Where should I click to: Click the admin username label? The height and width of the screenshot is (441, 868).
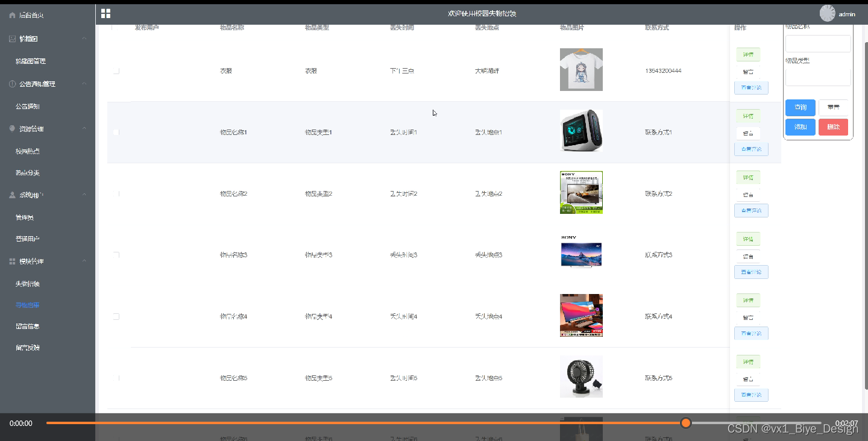847,14
